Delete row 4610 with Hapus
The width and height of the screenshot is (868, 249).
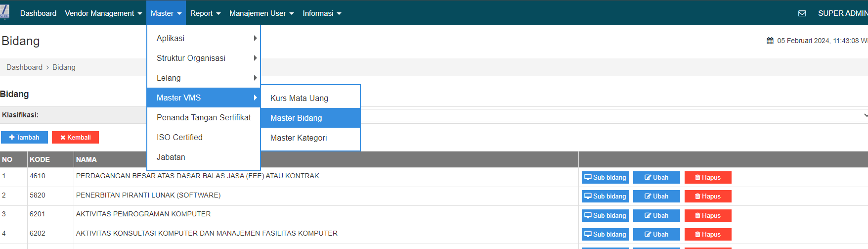click(708, 177)
